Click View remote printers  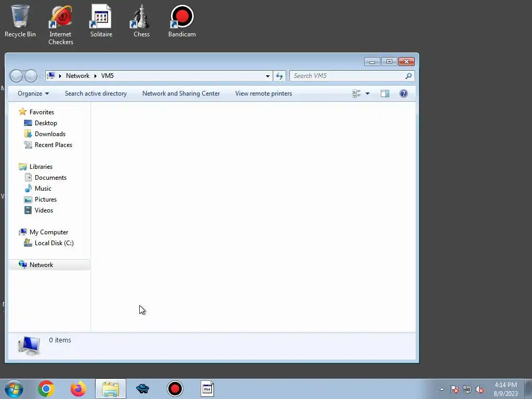point(263,94)
